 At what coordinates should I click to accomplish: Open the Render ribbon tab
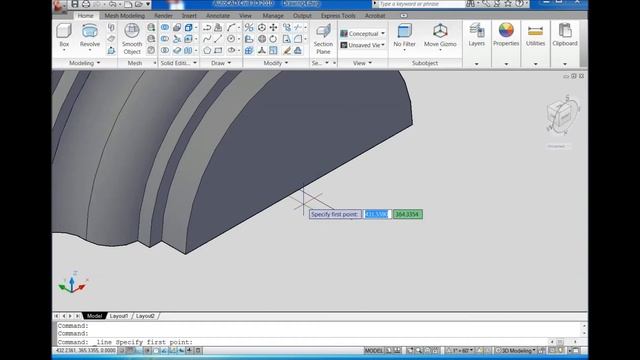(x=163, y=16)
